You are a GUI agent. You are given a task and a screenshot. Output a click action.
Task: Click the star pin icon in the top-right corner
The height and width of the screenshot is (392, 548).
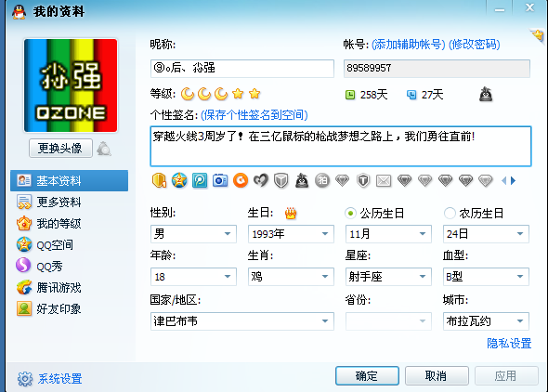point(538,35)
